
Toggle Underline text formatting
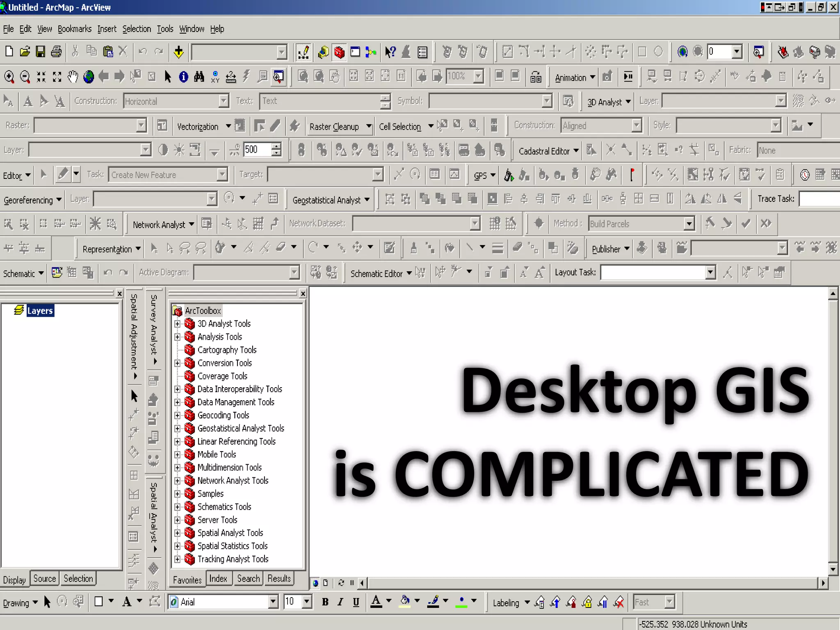tap(356, 602)
